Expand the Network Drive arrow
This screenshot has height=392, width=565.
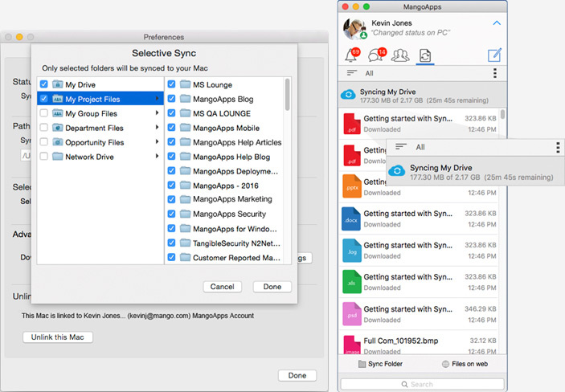click(x=157, y=156)
